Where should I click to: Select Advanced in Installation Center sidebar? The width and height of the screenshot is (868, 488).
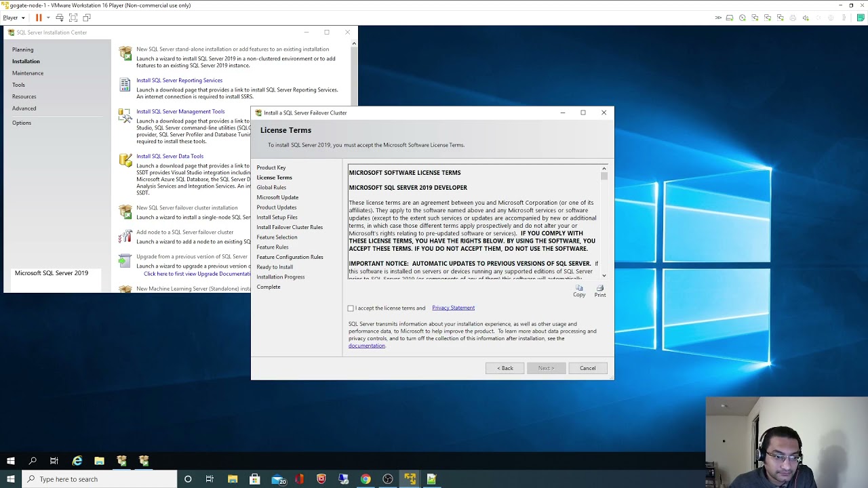click(24, 108)
